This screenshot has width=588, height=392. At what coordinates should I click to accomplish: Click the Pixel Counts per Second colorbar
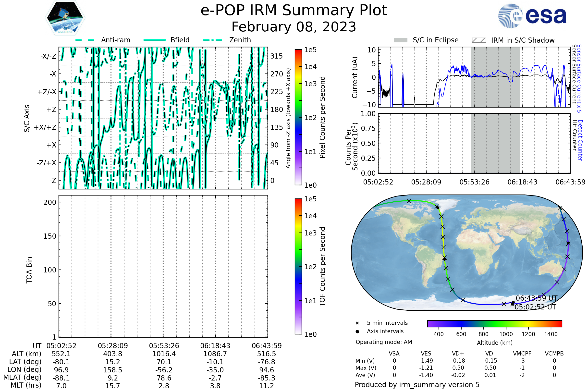298,117
